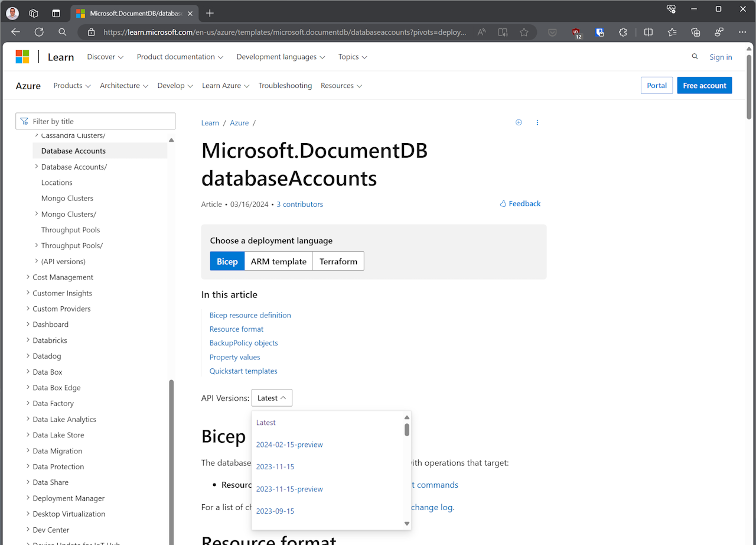
Task: View site information lock icon
Action: 90,33
